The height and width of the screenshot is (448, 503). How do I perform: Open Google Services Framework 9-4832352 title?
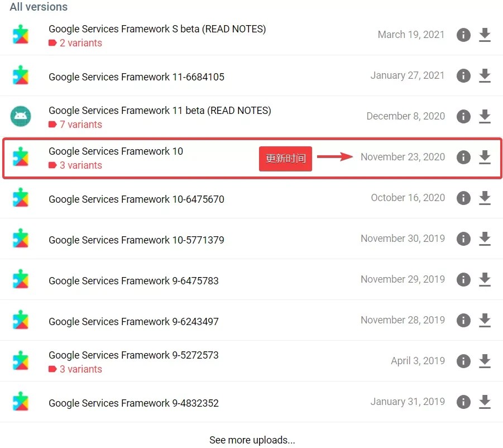[x=133, y=403]
